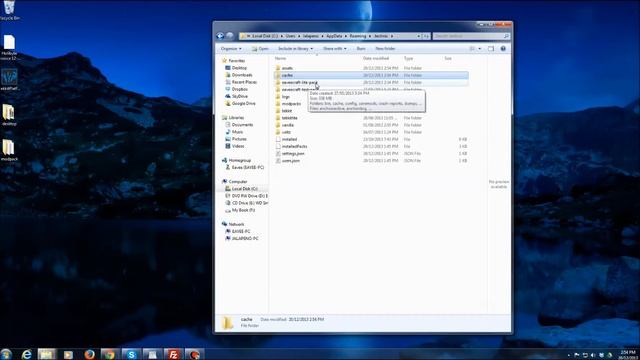The height and width of the screenshot is (360, 640).
Task: Toggle the preview pane button
Action: tap(491, 49)
